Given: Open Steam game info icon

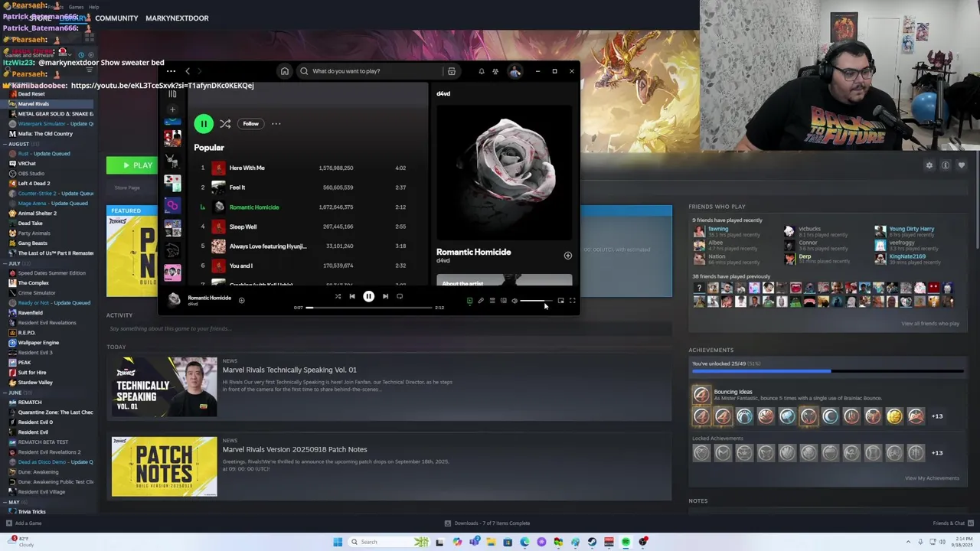Looking at the screenshot, I should point(946,165).
